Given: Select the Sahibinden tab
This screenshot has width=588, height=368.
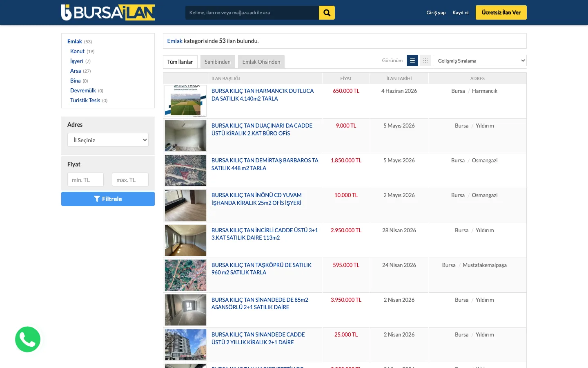Looking at the screenshot, I should coord(218,62).
